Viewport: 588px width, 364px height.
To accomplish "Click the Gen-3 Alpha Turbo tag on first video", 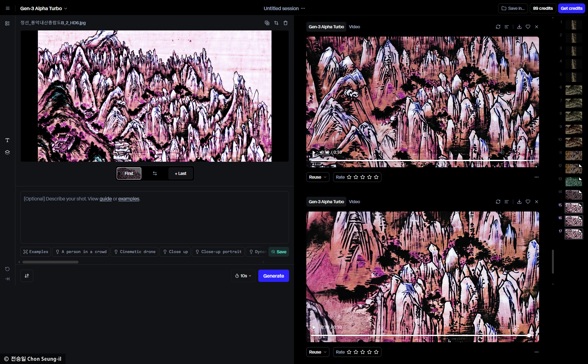I will point(326,27).
